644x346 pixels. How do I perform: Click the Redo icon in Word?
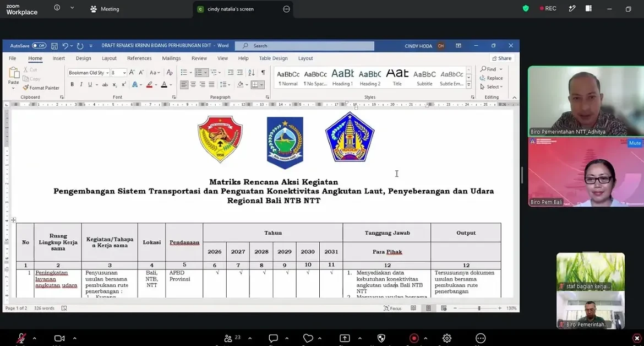click(80, 46)
